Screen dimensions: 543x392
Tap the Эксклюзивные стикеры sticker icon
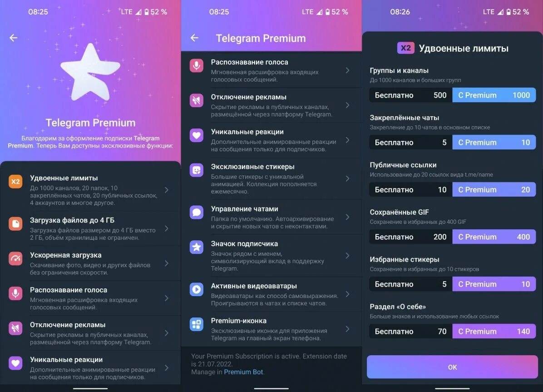point(196,170)
